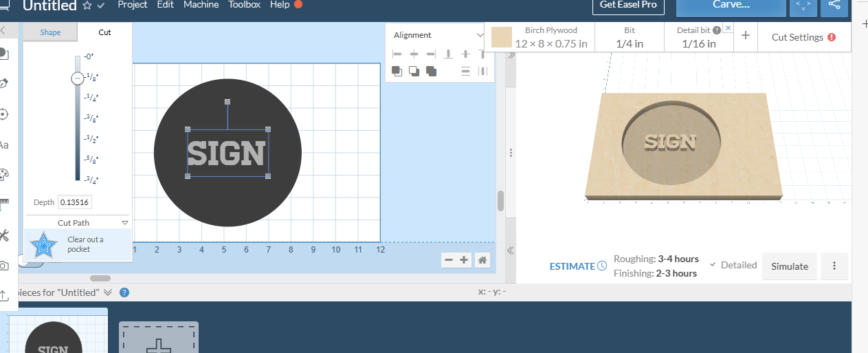Expand the Cut Path section
The height and width of the screenshot is (353, 868).
(125, 223)
